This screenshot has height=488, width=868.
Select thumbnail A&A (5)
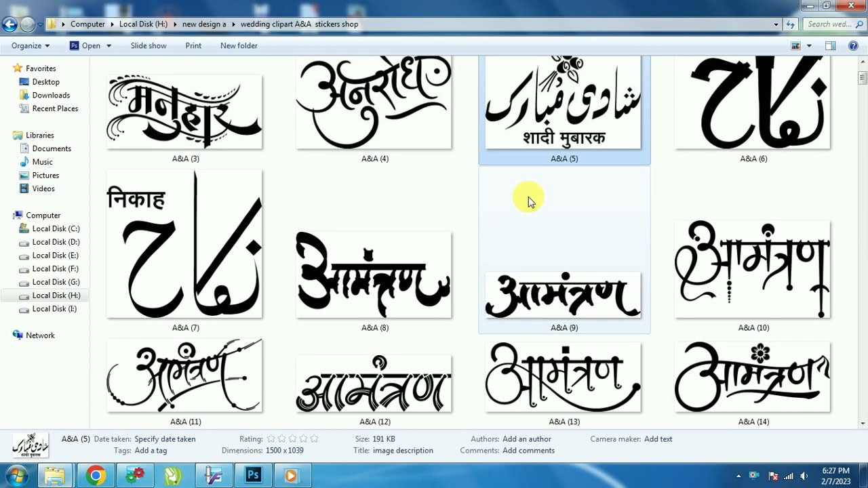pos(563,103)
